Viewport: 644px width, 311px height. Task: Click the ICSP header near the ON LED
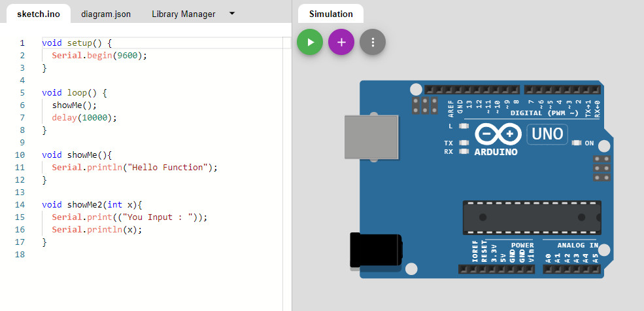[x=602, y=168]
